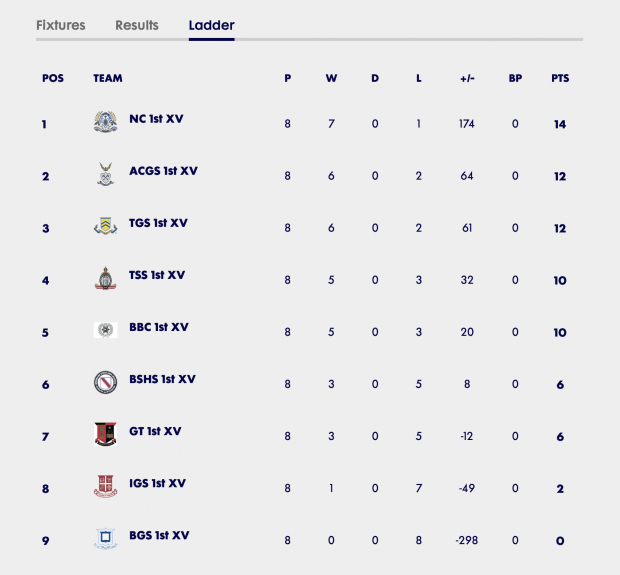Open the NC 1st XV team link
Viewport: 620px width, 575px height.
click(156, 119)
